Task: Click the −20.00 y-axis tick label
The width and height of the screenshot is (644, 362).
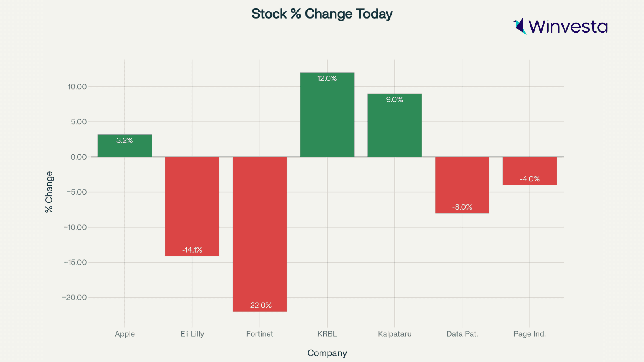Action: coord(74,297)
